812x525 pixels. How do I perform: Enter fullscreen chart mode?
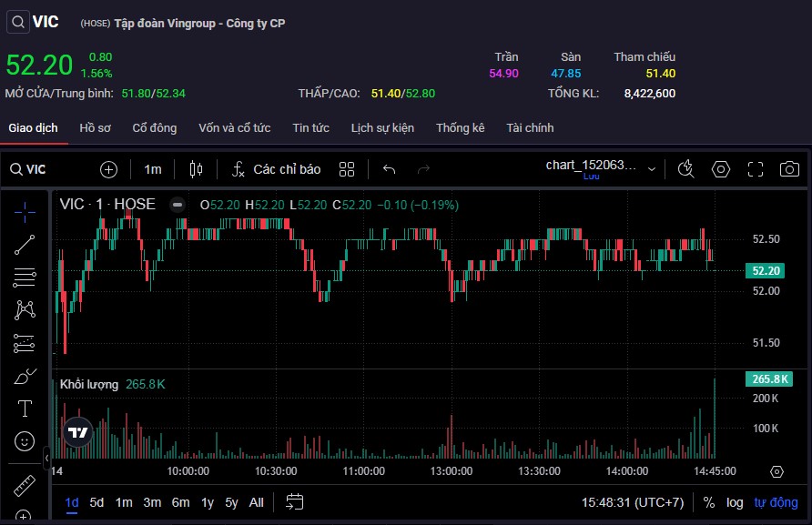pos(755,169)
